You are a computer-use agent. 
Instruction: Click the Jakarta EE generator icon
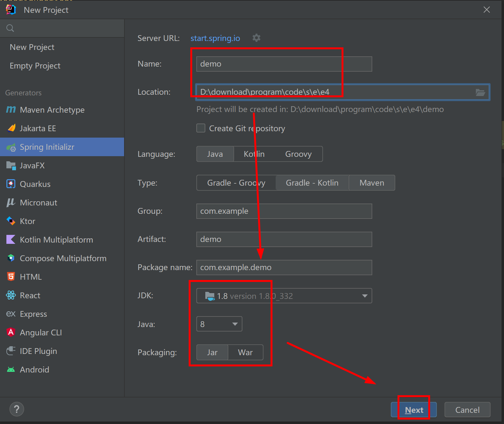[x=11, y=128]
